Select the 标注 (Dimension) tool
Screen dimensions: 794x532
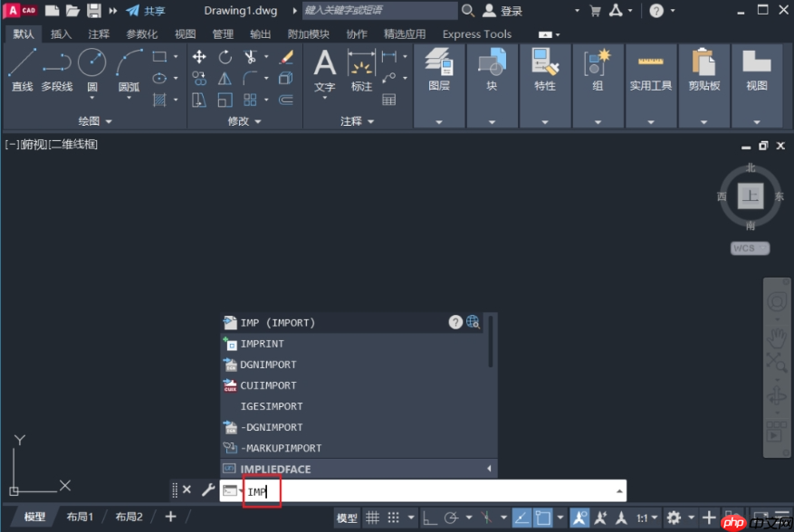[x=361, y=71]
